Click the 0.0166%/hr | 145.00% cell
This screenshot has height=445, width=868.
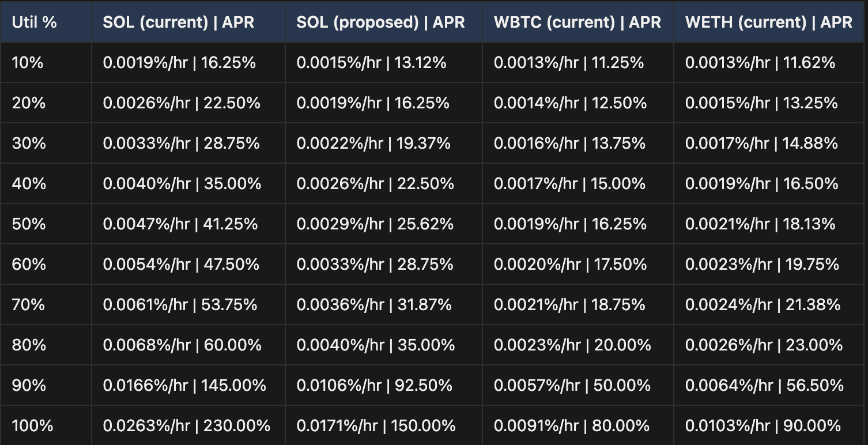tap(184, 385)
